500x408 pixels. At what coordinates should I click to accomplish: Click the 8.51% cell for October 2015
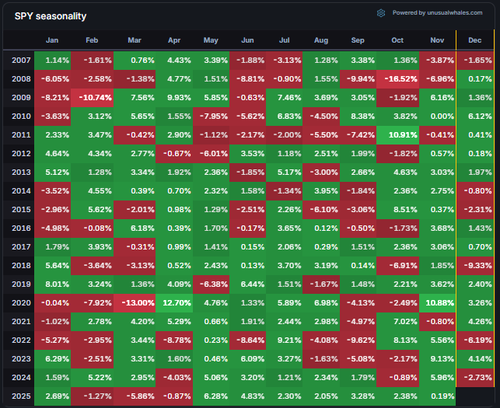pos(398,210)
